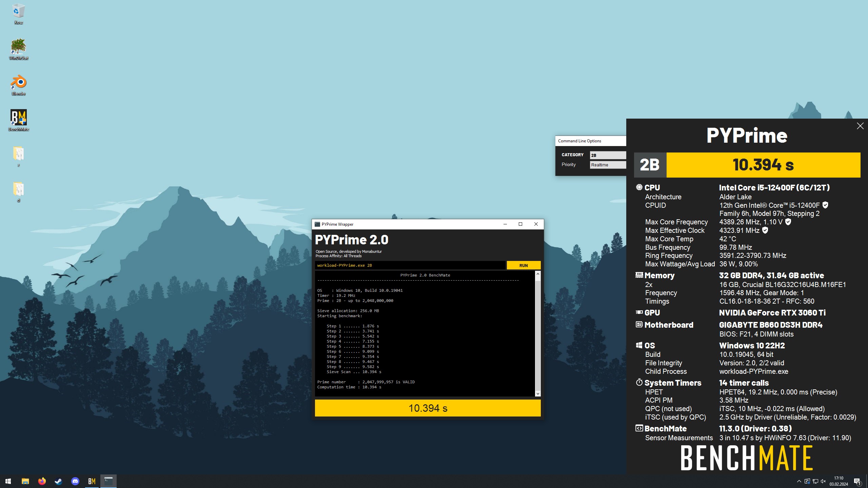Click the GPU card section icon

point(639,312)
